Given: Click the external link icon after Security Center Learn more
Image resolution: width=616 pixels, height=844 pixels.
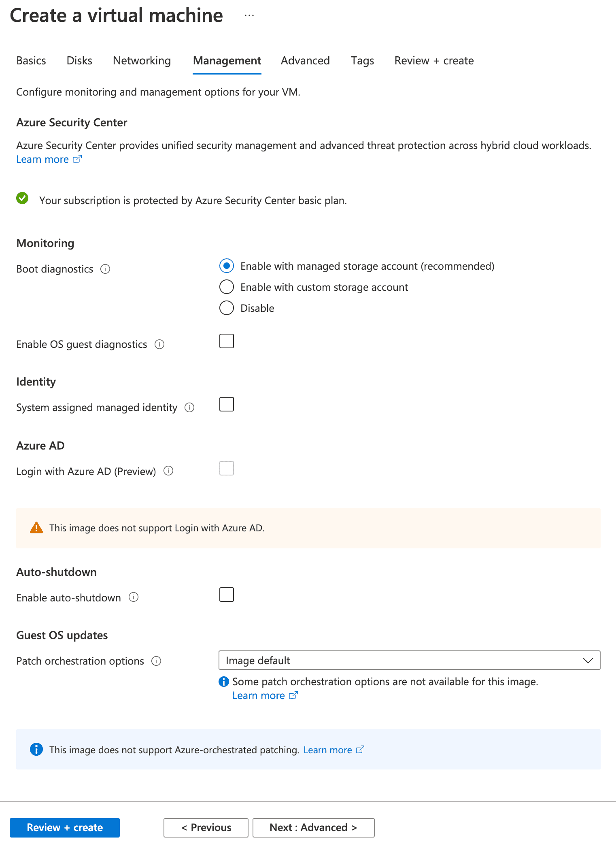Looking at the screenshot, I should coord(77,159).
